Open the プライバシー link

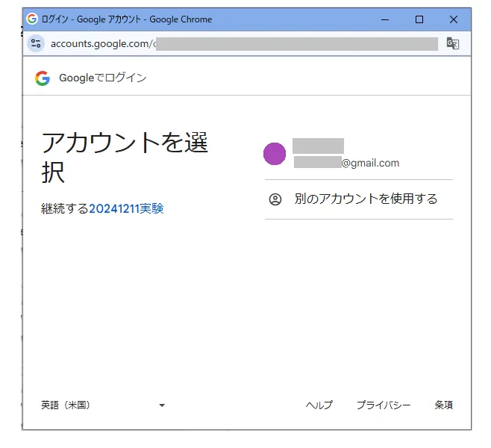[383, 405]
